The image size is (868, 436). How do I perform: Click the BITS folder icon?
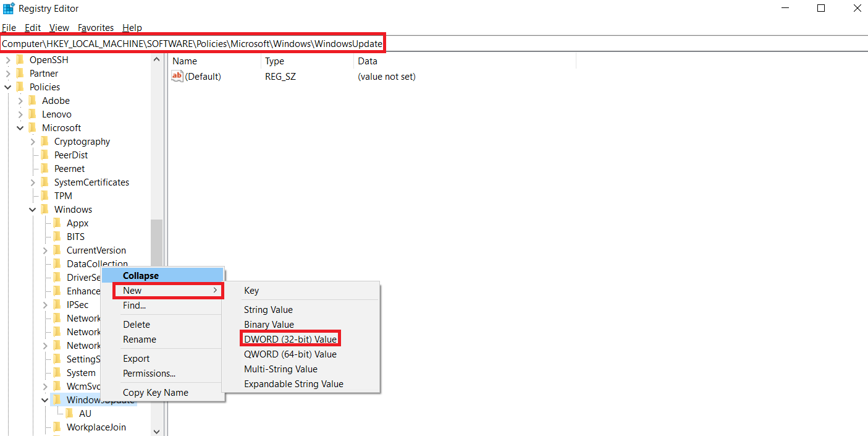click(57, 237)
